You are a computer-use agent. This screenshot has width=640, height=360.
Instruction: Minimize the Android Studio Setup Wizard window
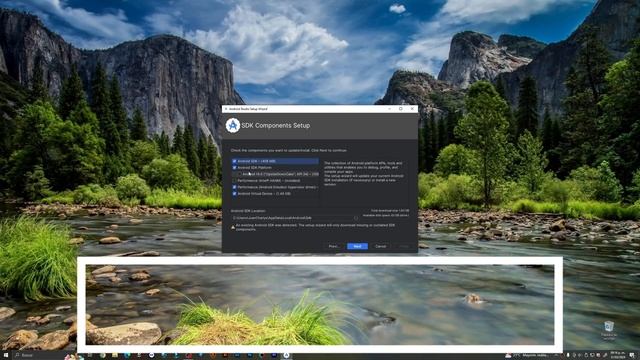(x=389, y=109)
